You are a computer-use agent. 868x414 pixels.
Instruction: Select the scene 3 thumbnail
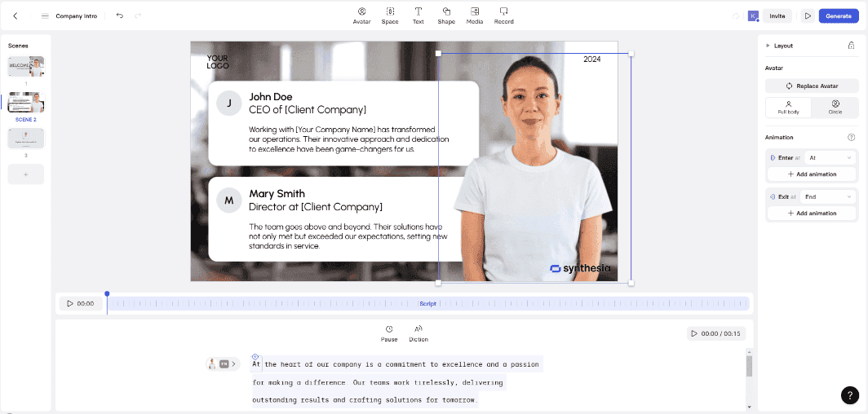[x=25, y=138]
